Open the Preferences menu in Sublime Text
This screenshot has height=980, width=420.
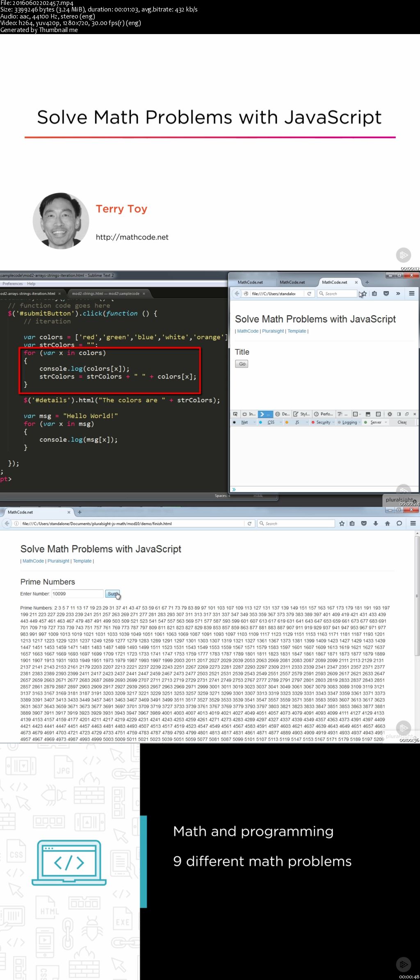point(12,284)
